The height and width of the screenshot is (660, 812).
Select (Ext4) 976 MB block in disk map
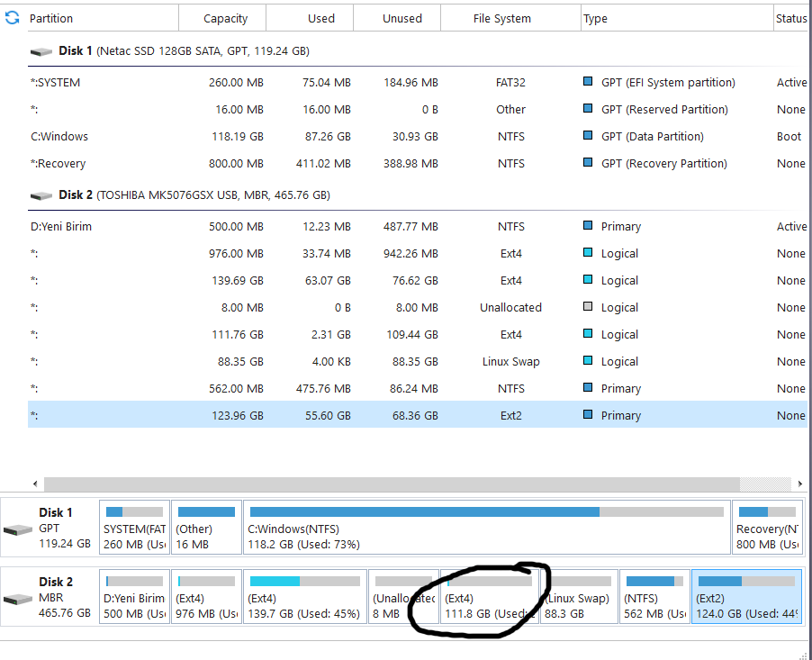coord(207,596)
